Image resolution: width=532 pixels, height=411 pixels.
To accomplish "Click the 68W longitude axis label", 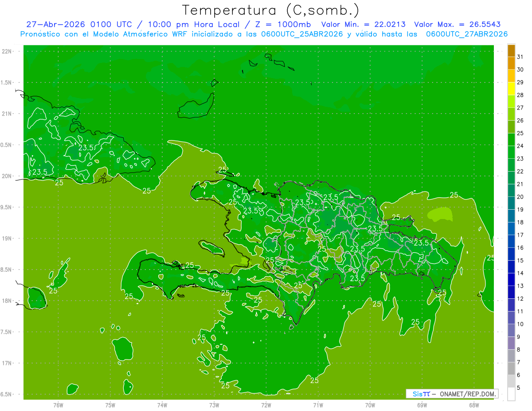I will tap(474, 405).
